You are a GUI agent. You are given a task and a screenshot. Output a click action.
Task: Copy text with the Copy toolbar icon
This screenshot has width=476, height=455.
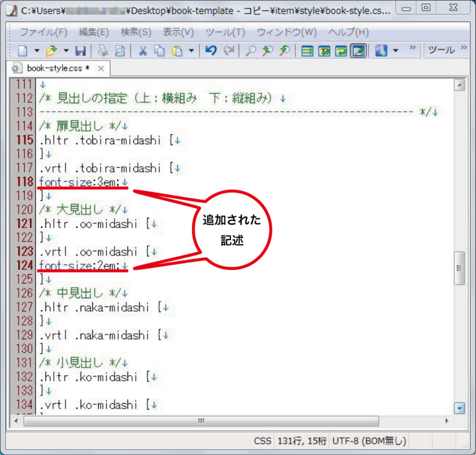coord(161,52)
